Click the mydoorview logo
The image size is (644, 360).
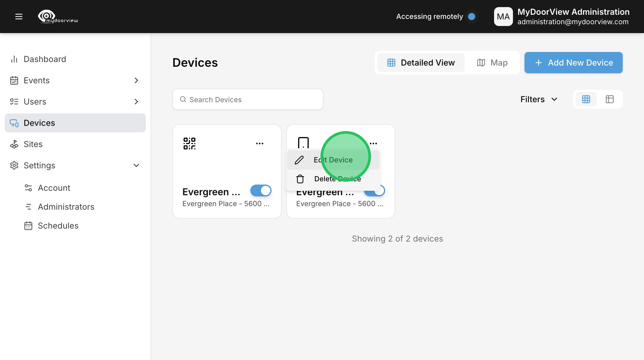point(58,17)
